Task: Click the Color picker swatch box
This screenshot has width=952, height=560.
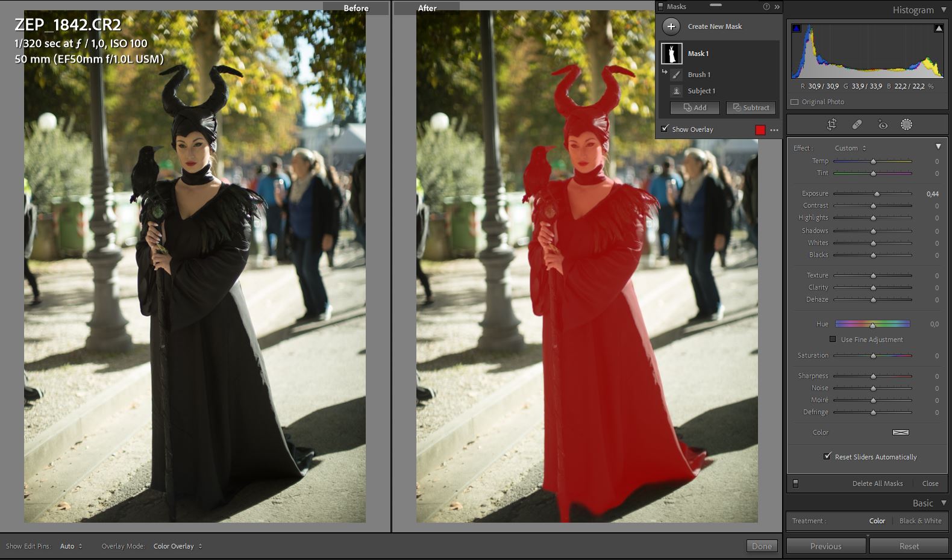Action: 900,432
